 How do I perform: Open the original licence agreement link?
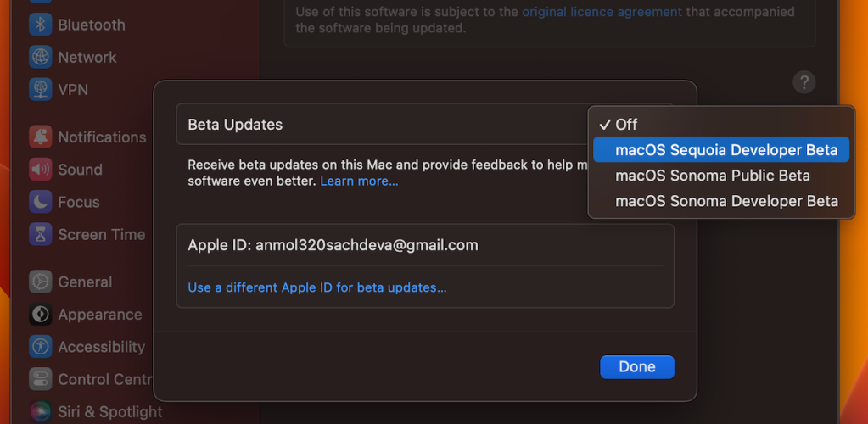(x=602, y=12)
